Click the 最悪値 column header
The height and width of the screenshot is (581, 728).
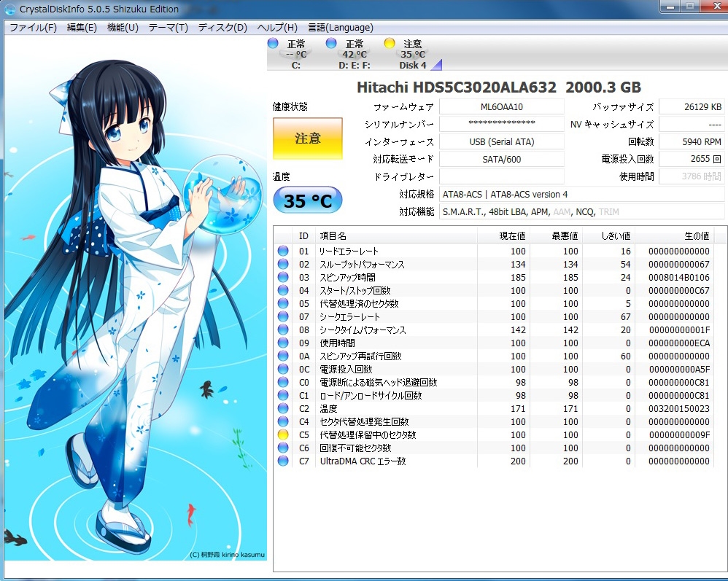tap(555, 235)
